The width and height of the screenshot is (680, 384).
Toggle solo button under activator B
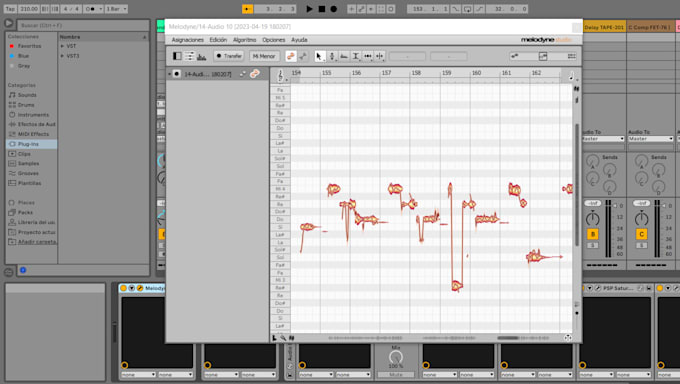pyautogui.click(x=593, y=246)
